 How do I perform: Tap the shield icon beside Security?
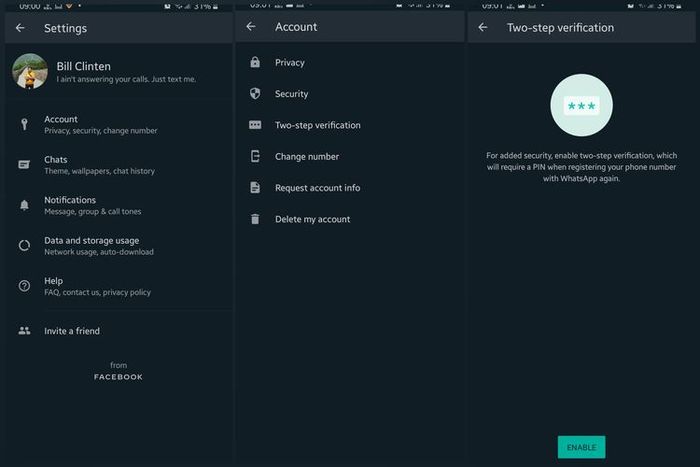255,93
